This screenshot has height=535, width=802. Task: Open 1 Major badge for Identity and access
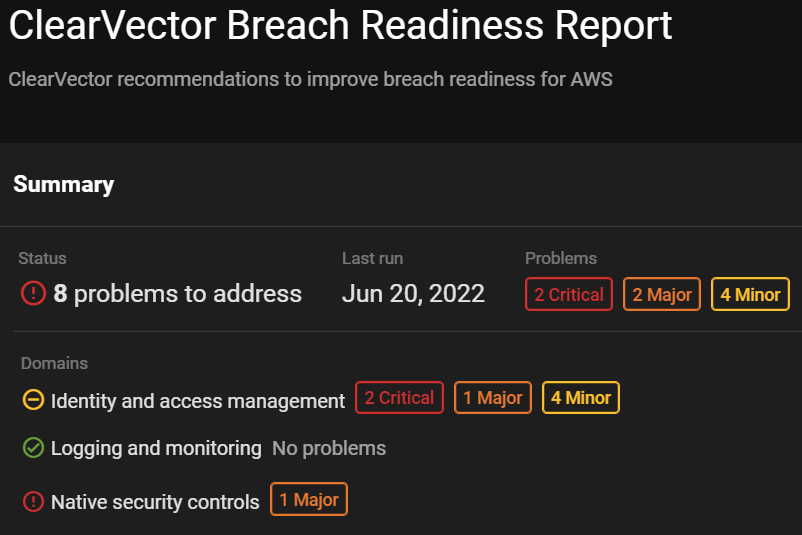tap(492, 398)
